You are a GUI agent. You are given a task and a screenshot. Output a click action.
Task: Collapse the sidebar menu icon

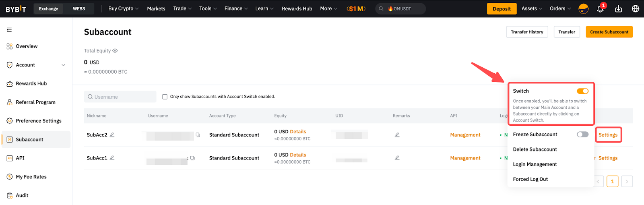[x=9, y=30]
